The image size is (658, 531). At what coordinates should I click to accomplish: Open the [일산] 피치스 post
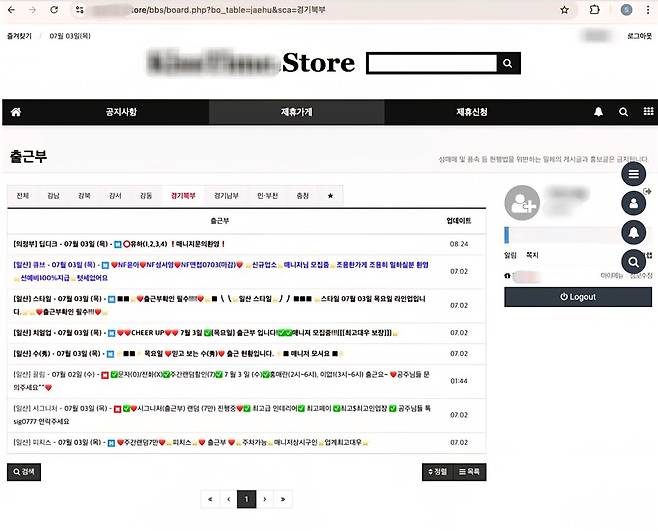pyautogui.click(x=191, y=442)
